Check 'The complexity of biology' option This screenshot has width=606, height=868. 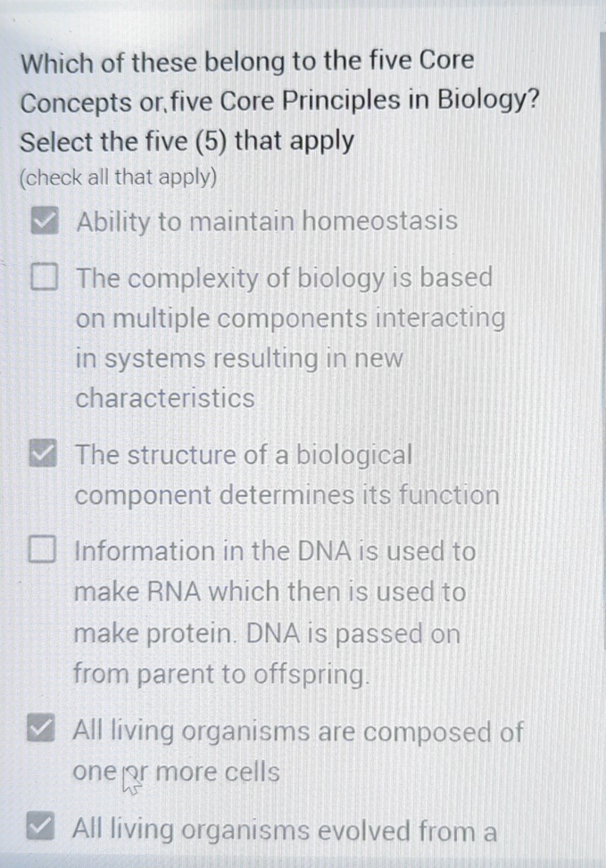click(43, 277)
